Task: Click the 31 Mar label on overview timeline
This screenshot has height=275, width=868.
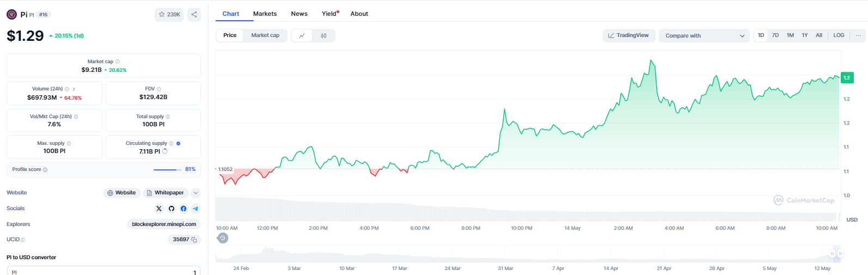Action: click(x=505, y=268)
